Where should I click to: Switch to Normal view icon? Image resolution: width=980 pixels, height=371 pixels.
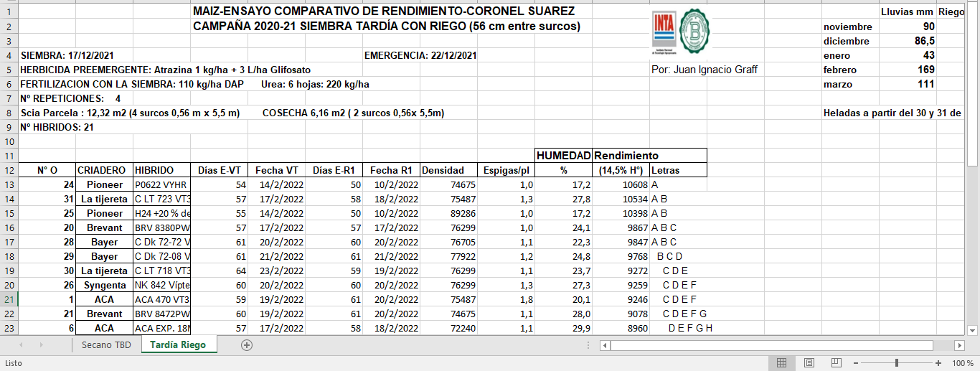[782, 363]
